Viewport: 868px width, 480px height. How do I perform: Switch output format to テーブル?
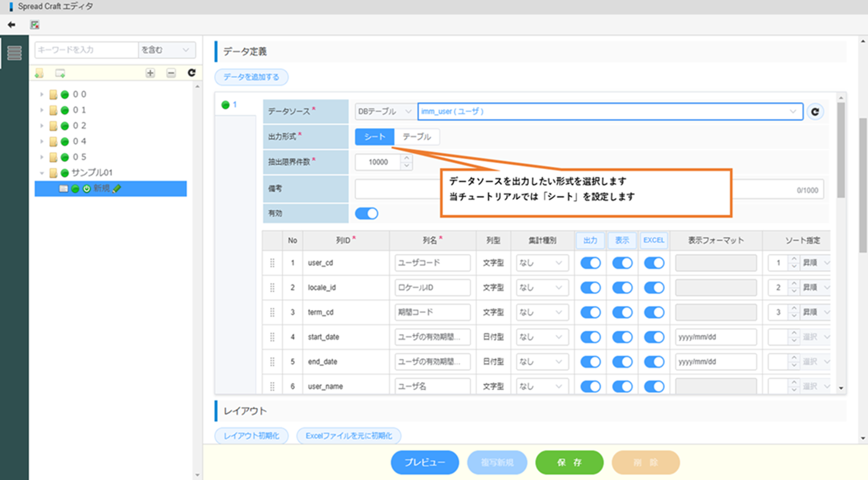point(417,137)
